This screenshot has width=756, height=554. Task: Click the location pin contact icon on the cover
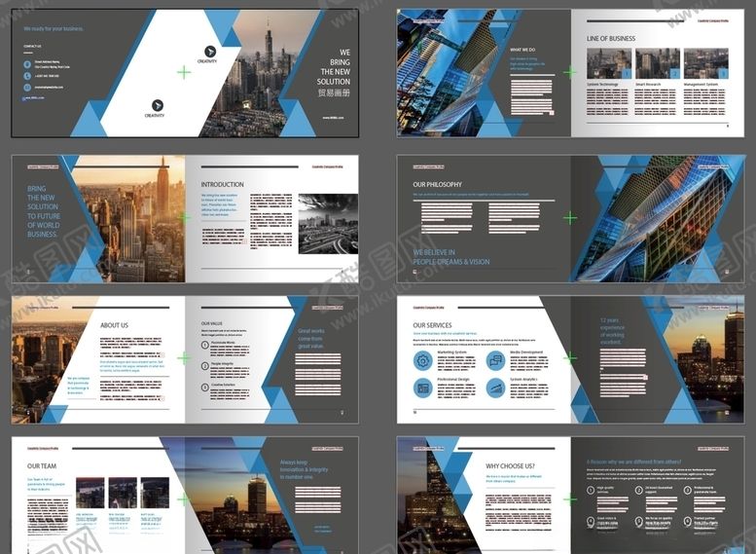pyautogui.click(x=27, y=63)
